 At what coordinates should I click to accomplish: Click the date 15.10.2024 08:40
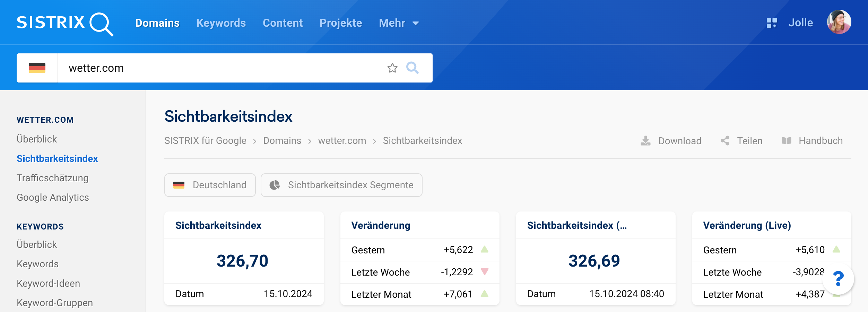627,294
